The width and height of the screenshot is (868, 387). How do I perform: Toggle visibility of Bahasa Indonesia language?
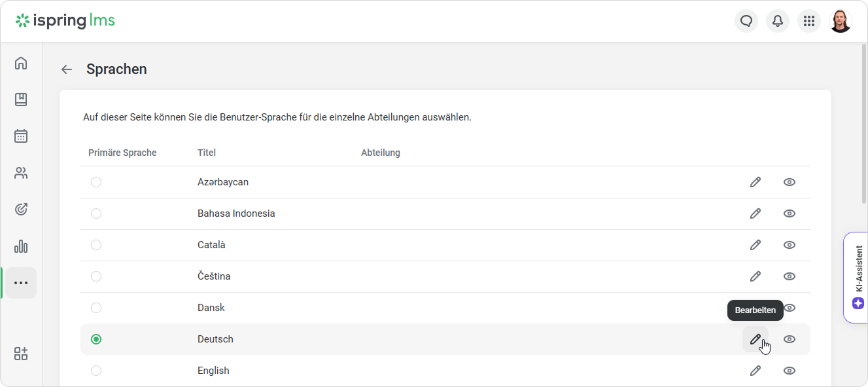(790, 213)
